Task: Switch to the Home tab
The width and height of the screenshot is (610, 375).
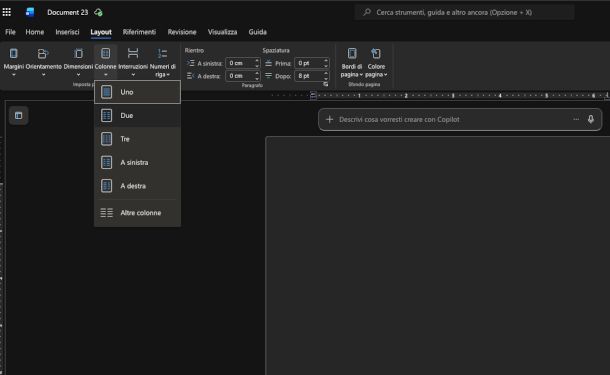Action: (35, 32)
